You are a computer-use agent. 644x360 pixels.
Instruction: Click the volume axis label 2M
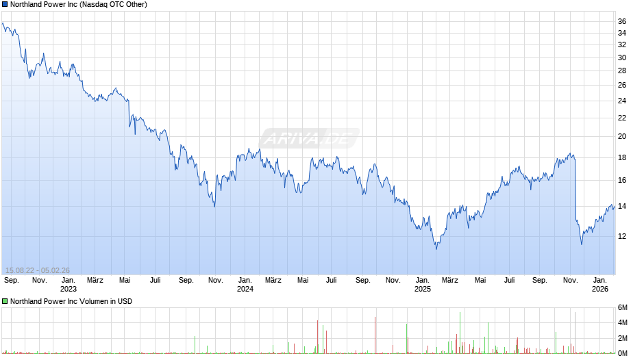coord(623,338)
